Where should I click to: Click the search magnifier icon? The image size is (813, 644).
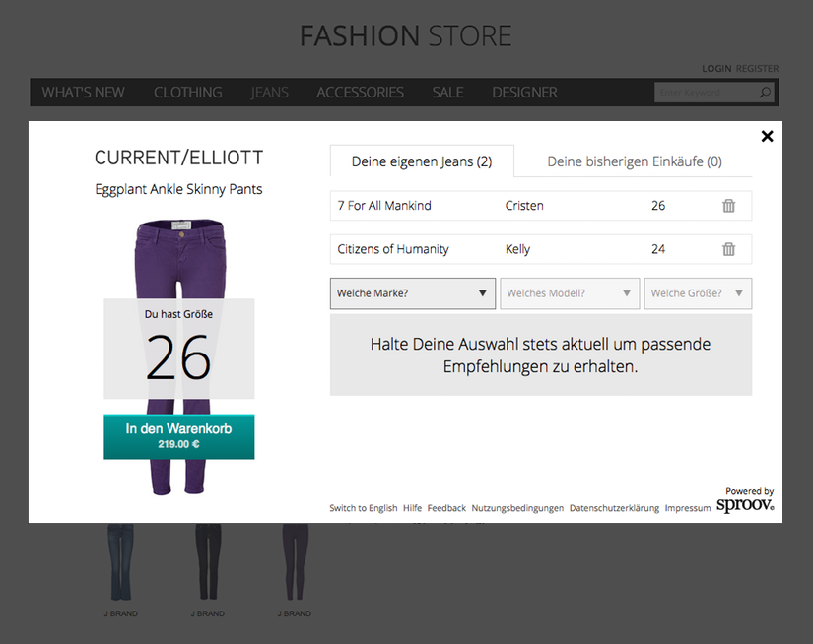[x=765, y=93]
